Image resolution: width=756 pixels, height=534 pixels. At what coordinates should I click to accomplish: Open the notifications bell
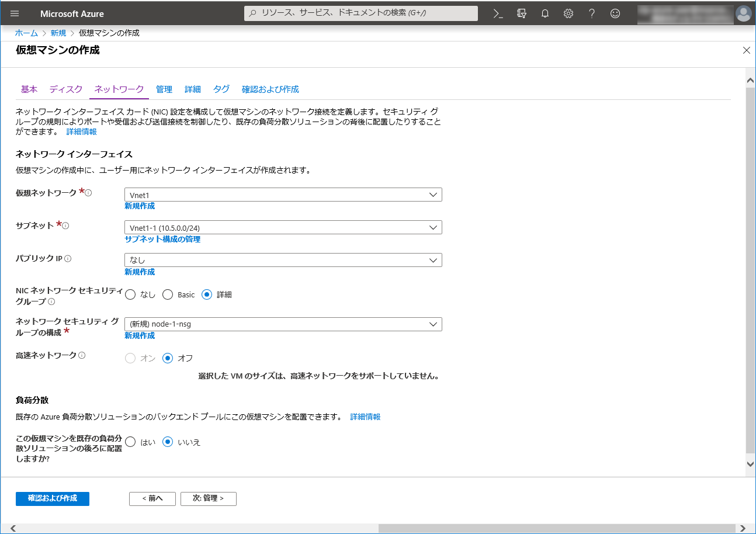tap(545, 13)
